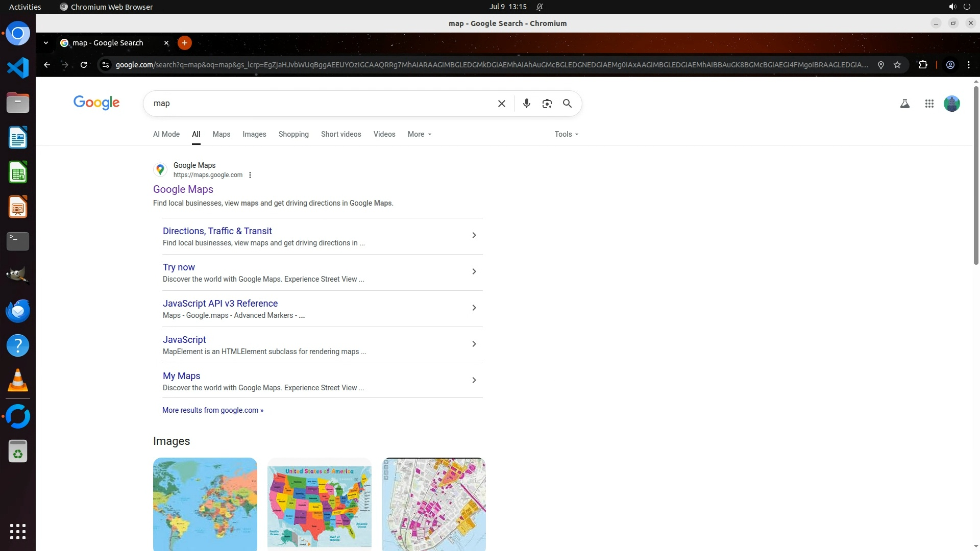Viewport: 980px width, 551px height.
Task: Launch VLC from the dock
Action: (18, 381)
